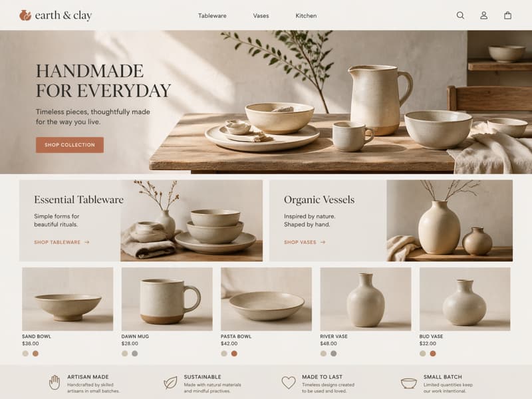Open the Dawn Mug product image
Viewport: 532px width, 399px height.
coord(167,299)
